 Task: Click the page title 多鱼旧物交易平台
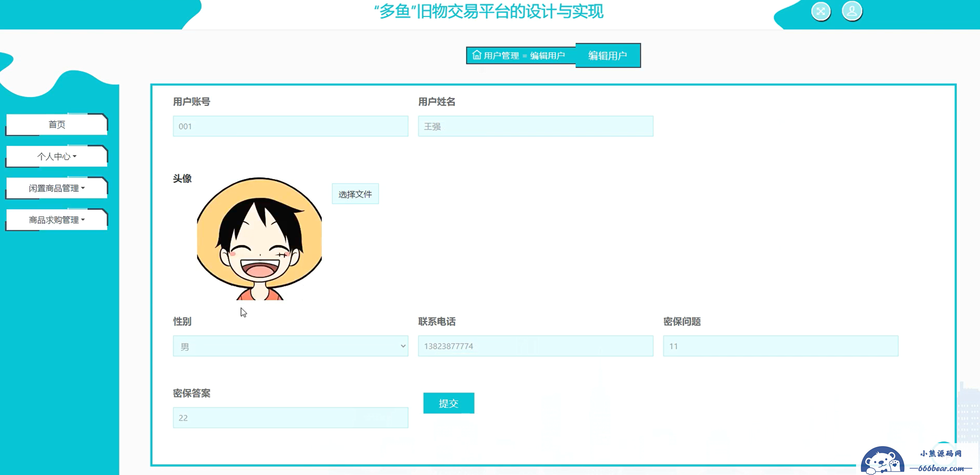pos(489,11)
